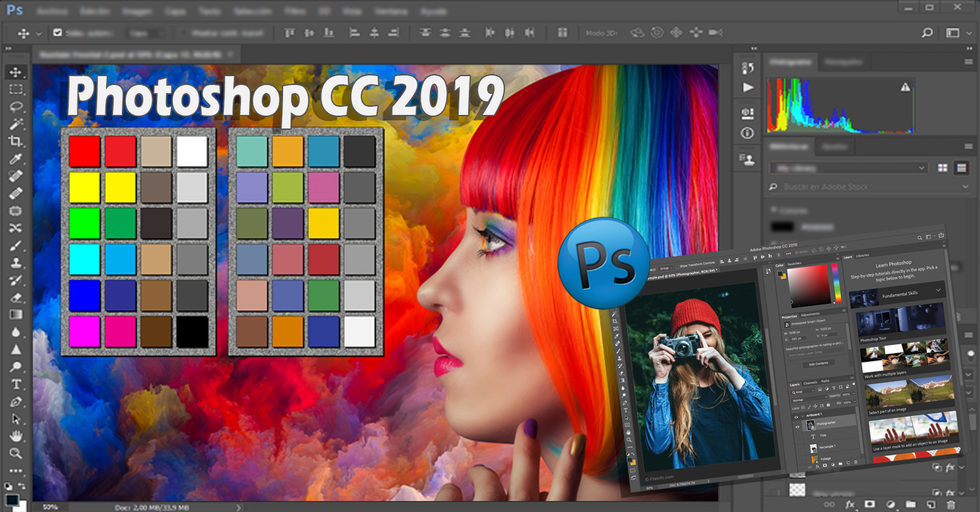The width and height of the screenshot is (980, 512).
Task: Click add layer mask icon in main Layers panel
Action: pos(870,505)
